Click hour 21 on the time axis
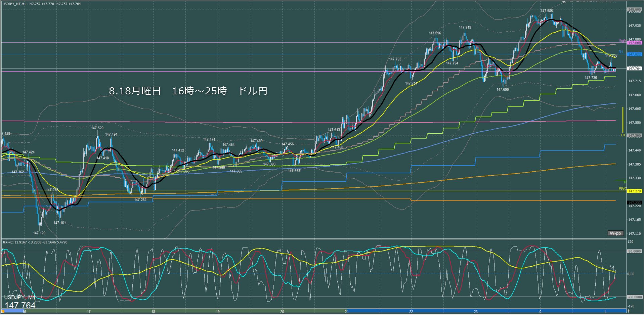This screenshot has width=644, height=315. pyautogui.click(x=346, y=312)
